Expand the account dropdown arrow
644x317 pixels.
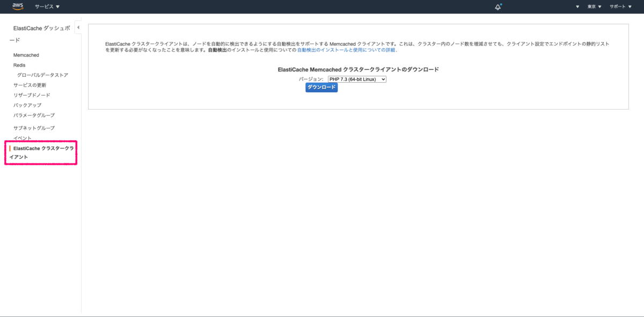point(576,7)
